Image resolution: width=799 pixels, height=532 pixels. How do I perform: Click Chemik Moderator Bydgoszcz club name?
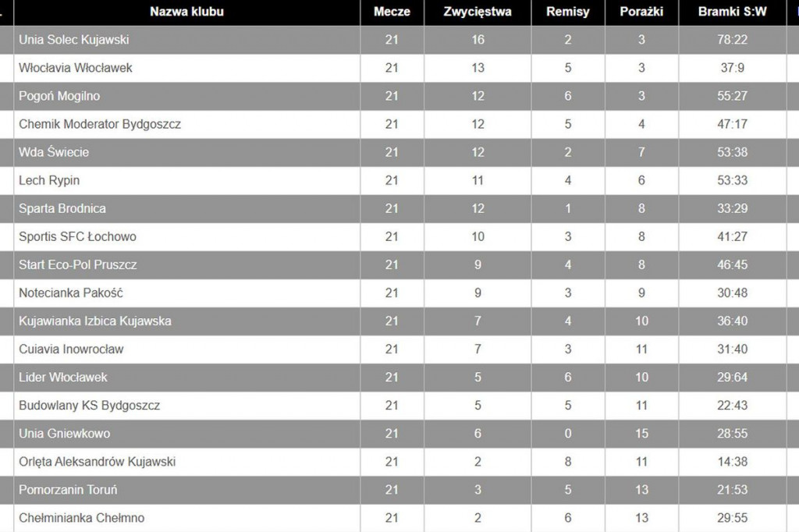point(100,124)
